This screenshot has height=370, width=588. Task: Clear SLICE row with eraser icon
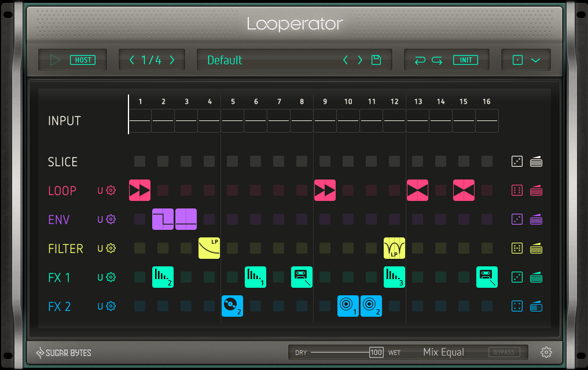click(536, 162)
